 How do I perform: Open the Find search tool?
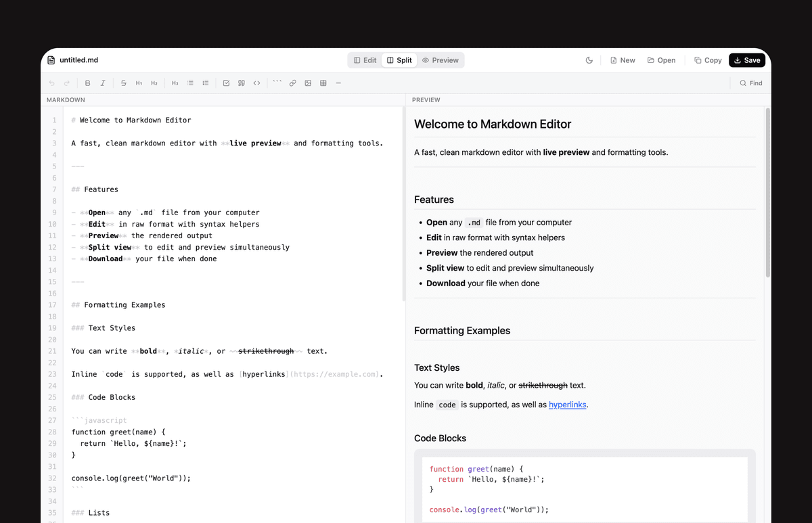coord(750,83)
